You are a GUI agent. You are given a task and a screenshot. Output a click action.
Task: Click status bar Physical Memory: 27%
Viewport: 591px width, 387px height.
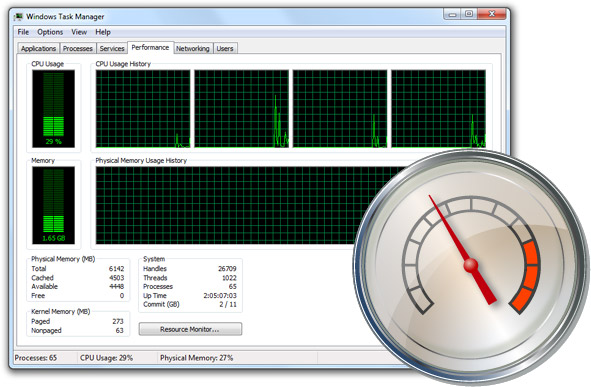click(196, 358)
